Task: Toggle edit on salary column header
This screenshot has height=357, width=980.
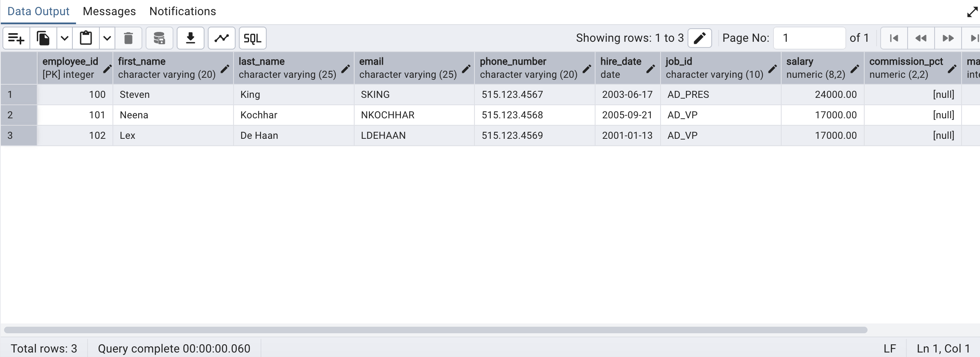Action: [x=854, y=69]
